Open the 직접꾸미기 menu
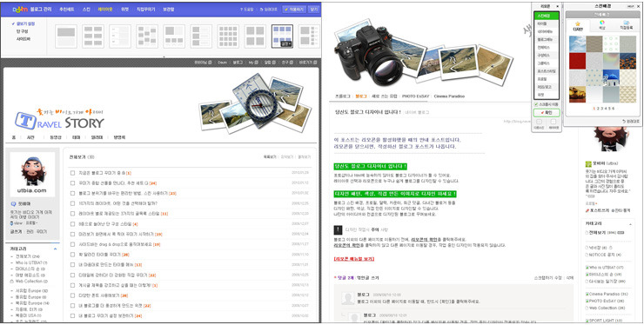 (146, 9)
